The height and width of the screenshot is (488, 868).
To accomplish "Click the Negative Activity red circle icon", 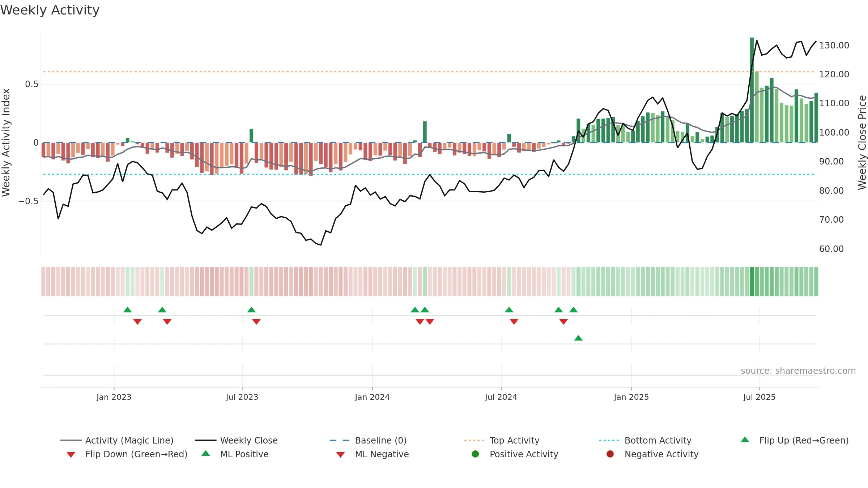I will pyautogui.click(x=610, y=454).
